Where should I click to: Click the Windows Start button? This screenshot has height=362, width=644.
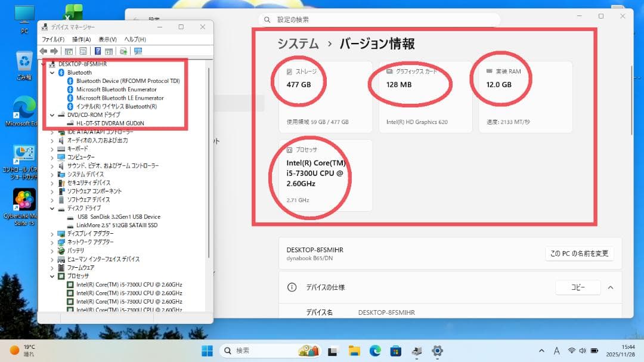click(x=208, y=351)
